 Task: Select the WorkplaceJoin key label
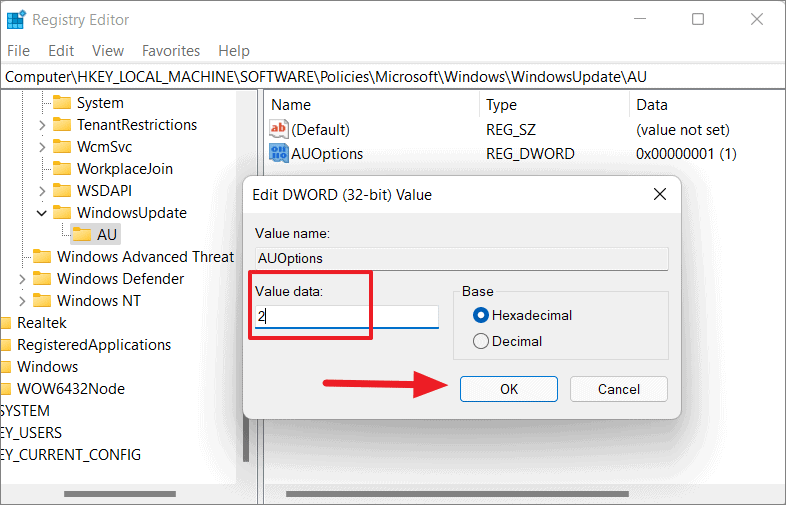point(125,169)
